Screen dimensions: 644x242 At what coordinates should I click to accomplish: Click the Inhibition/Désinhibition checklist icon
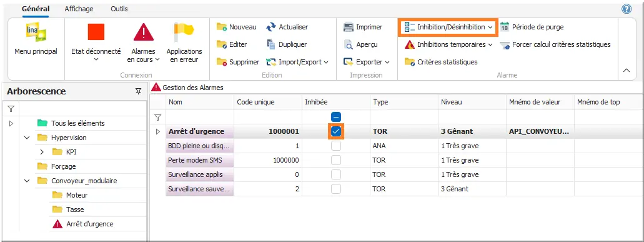410,27
